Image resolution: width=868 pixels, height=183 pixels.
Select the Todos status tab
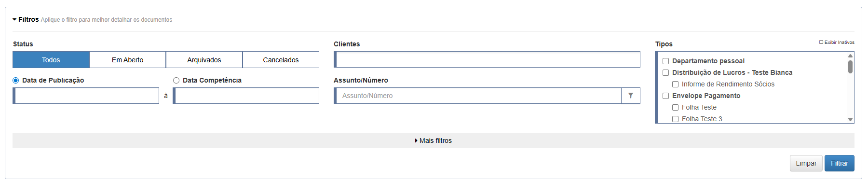click(x=51, y=60)
